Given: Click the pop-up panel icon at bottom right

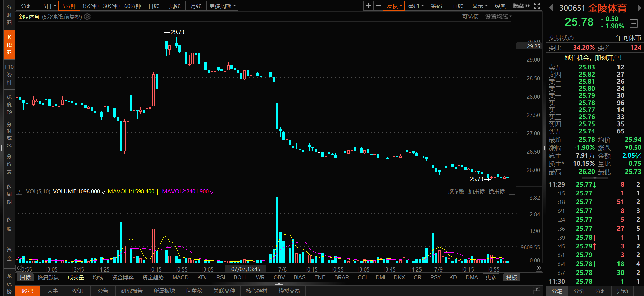Looking at the screenshot, I should coord(537,291).
